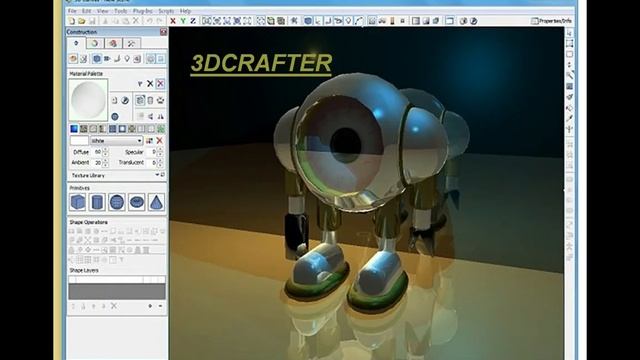
Task: Click the magnifier zoom tool in right sidebar
Action: pyautogui.click(x=569, y=76)
